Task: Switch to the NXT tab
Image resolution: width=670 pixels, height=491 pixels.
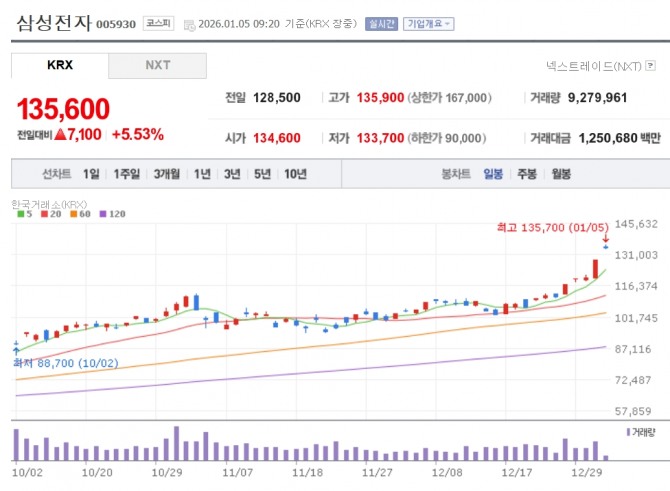Action: click(x=157, y=66)
